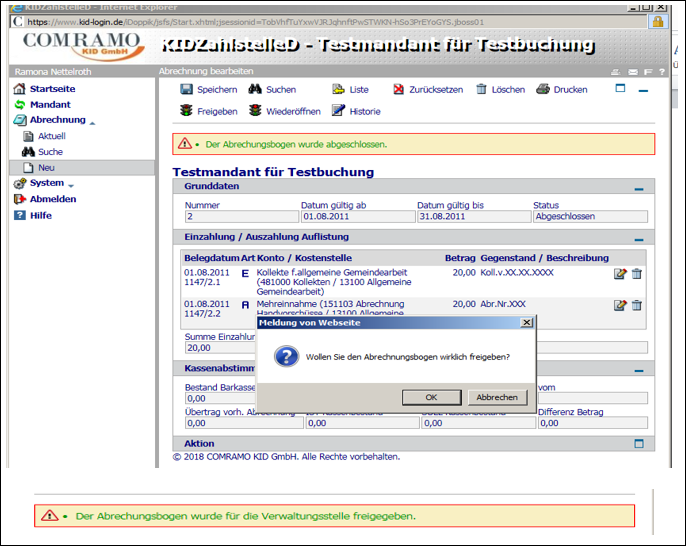This screenshot has height=546, width=686.
Task: Expand the Aktion section
Action: coord(639,444)
